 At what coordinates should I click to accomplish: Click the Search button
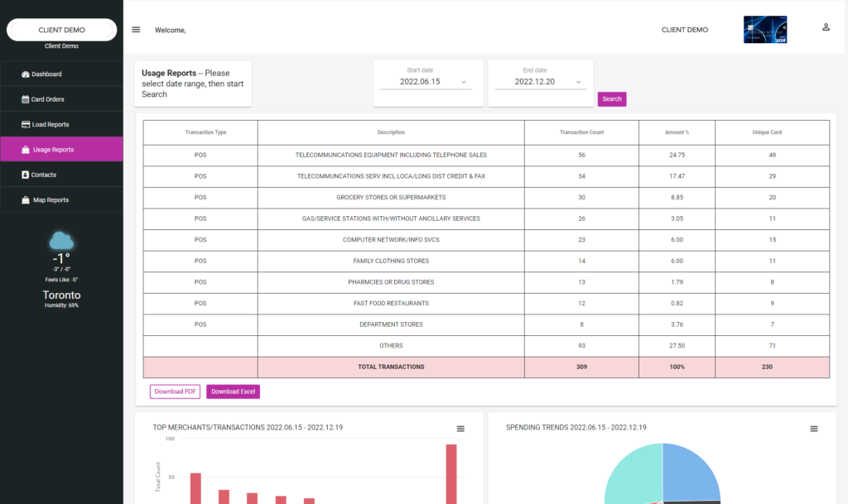[x=612, y=98]
